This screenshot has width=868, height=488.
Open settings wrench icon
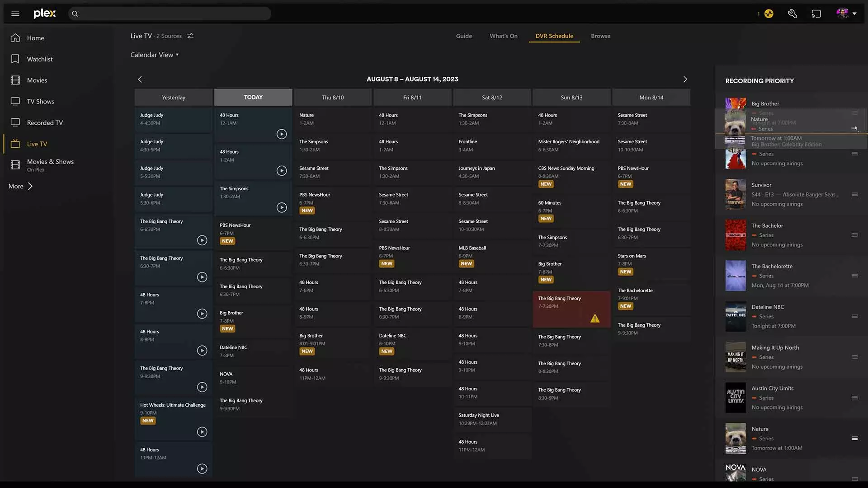(793, 14)
